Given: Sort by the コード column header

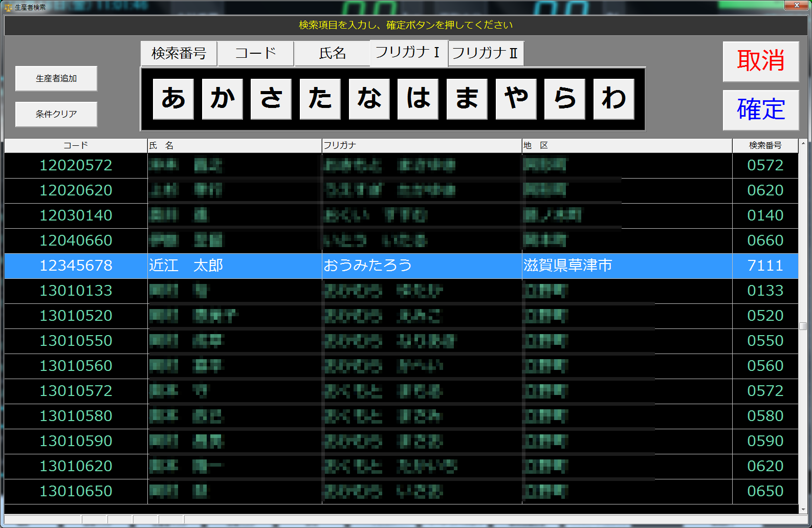Looking at the screenshot, I should (x=76, y=146).
